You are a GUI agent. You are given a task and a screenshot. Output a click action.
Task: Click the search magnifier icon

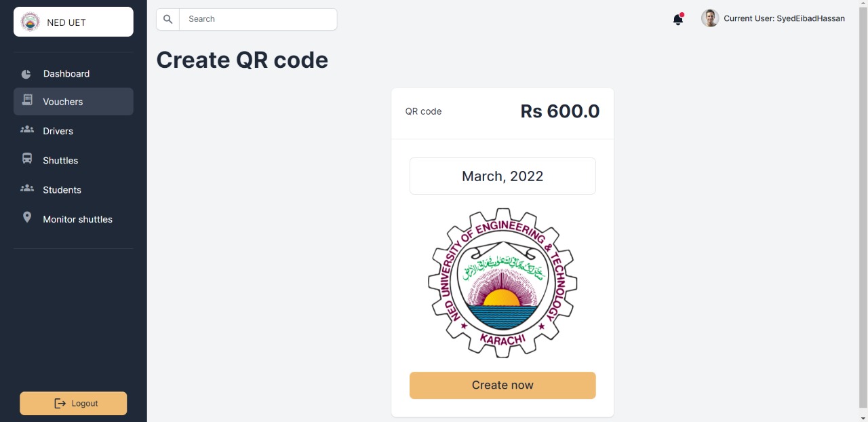click(x=168, y=19)
